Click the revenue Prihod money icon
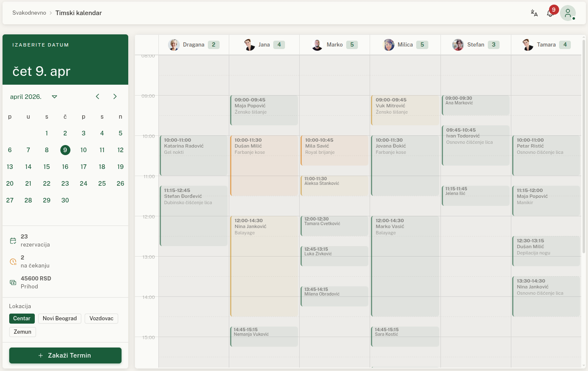 [x=13, y=283]
